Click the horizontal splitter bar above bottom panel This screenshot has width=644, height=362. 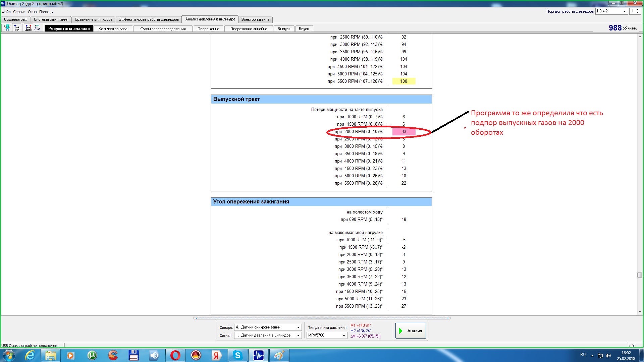tap(322, 318)
